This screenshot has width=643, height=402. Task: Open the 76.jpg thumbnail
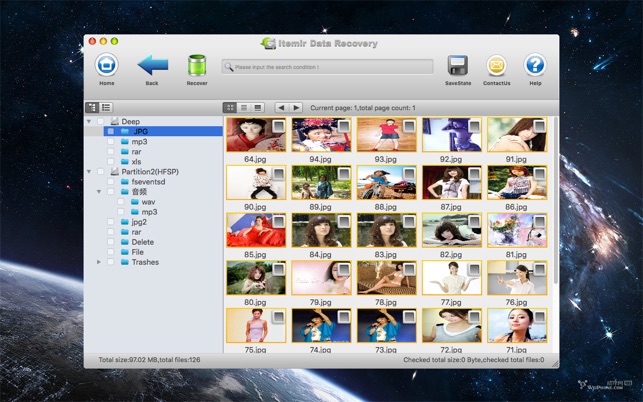pos(517,278)
